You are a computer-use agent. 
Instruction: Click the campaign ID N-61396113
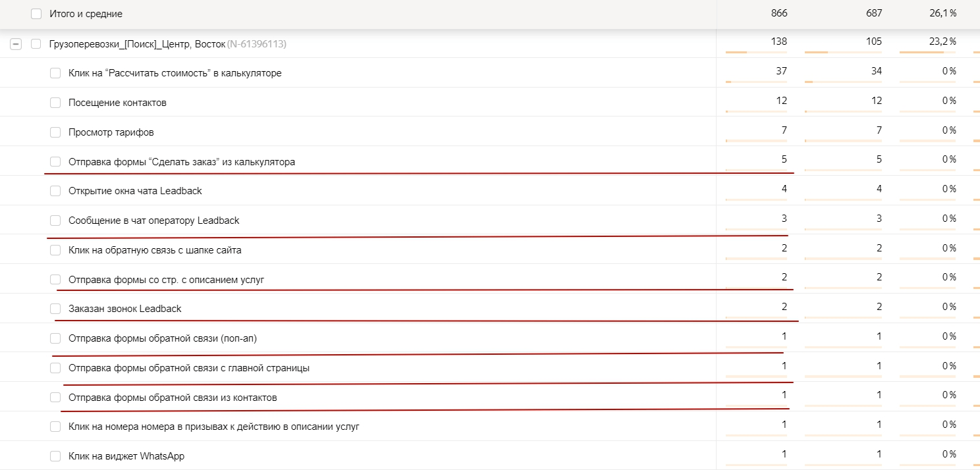pos(257,44)
